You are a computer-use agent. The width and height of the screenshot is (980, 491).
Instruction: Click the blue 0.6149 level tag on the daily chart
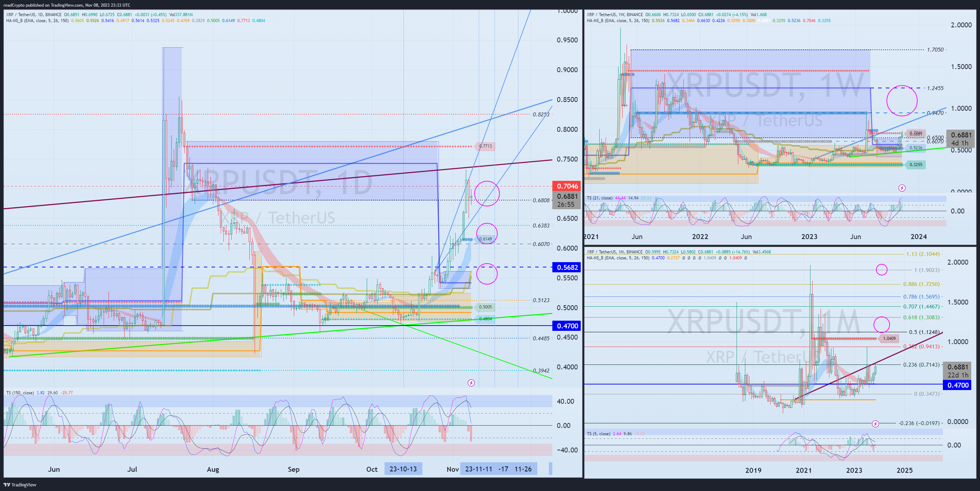484,239
